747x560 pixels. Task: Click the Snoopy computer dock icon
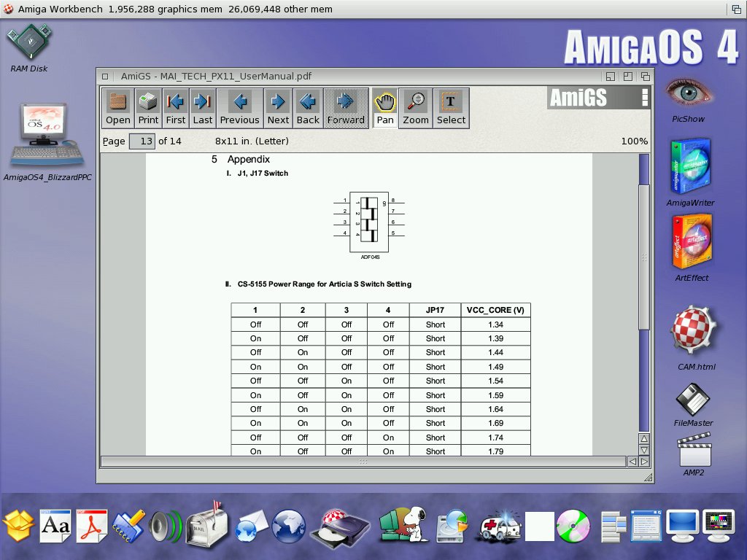(x=403, y=524)
